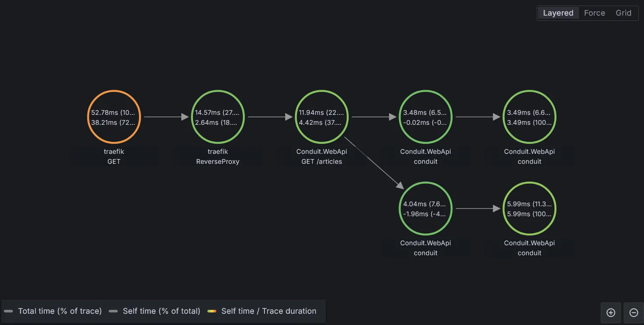Image resolution: width=644 pixels, height=325 pixels.
Task: Click the conduit node showing 4.04ms
Action: 425,208
